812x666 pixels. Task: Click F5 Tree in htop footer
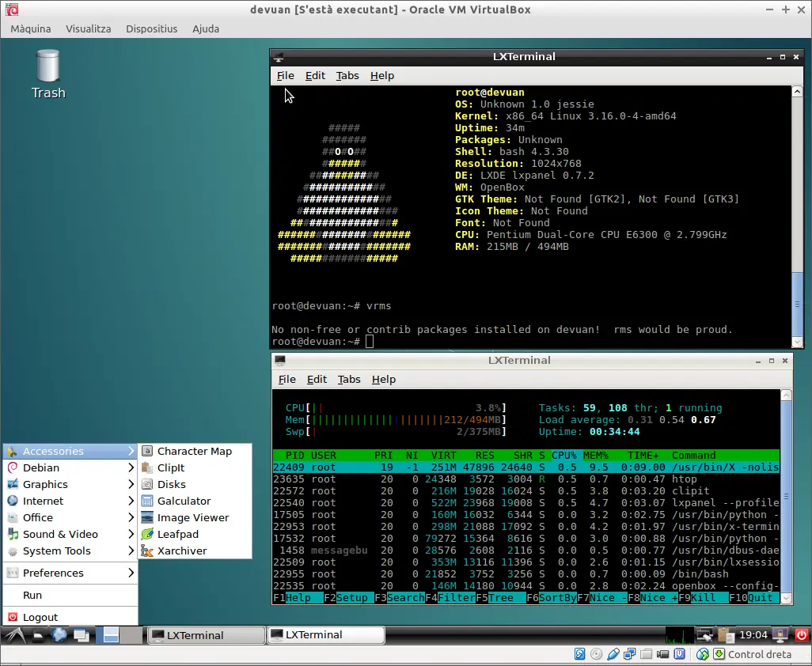tap(500, 598)
